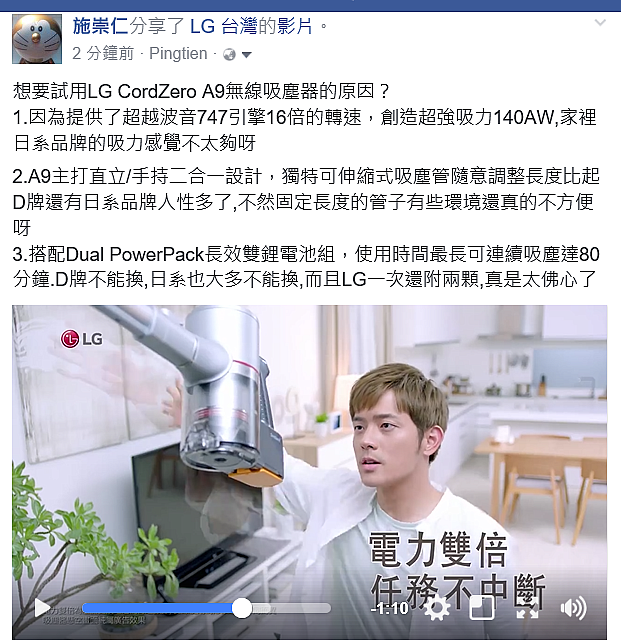The width and height of the screenshot is (621, 641).
Task: Open the shared 影片 link
Action: pos(294,27)
